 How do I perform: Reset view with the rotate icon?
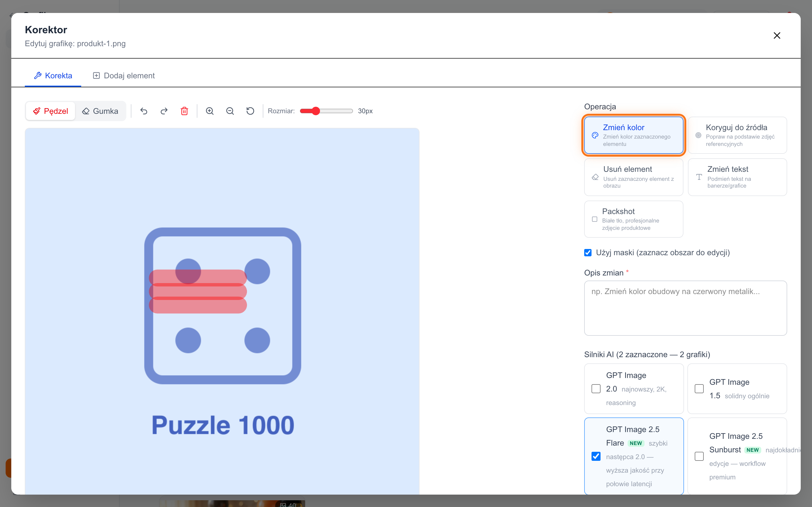(x=250, y=111)
